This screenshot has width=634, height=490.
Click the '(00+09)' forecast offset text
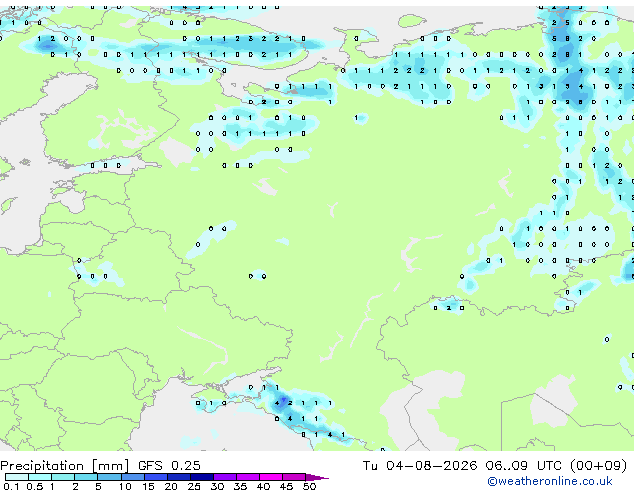point(598,466)
